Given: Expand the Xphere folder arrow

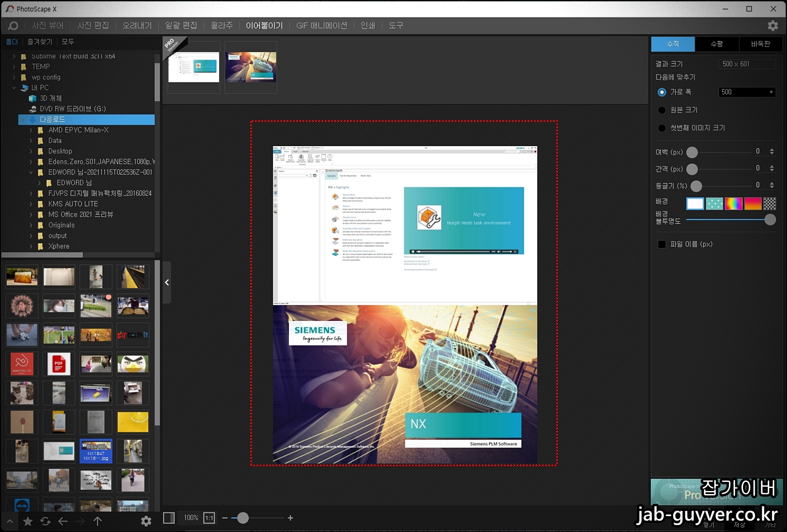Looking at the screenshot, I should [31, 246].
